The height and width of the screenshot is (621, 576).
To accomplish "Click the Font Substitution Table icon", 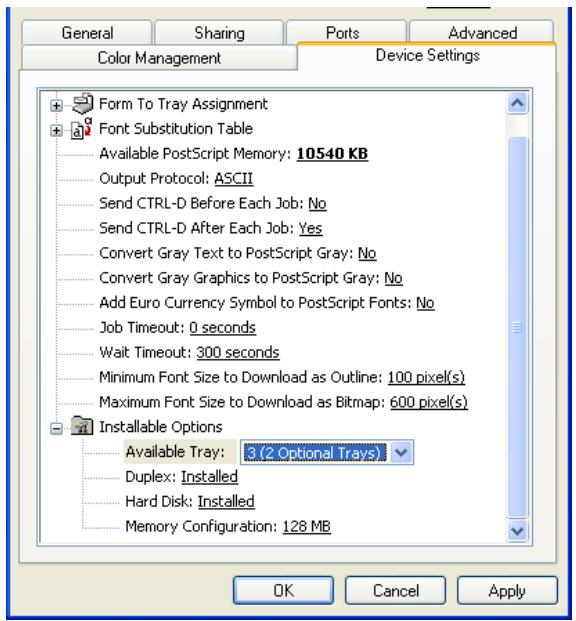I will (82, 129).
